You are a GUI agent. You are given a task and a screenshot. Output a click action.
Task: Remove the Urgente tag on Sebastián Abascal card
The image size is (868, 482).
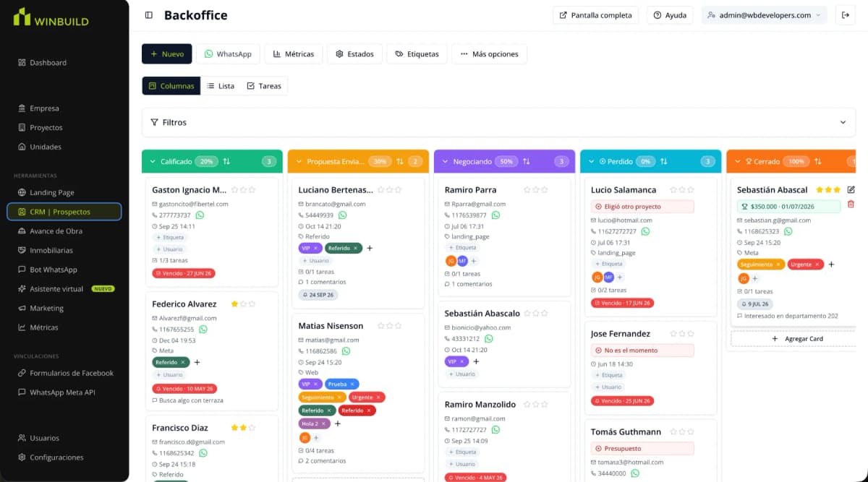819,264
